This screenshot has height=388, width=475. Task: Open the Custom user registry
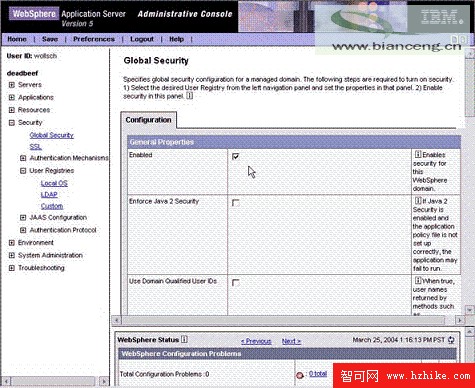[x=52, y=206]
